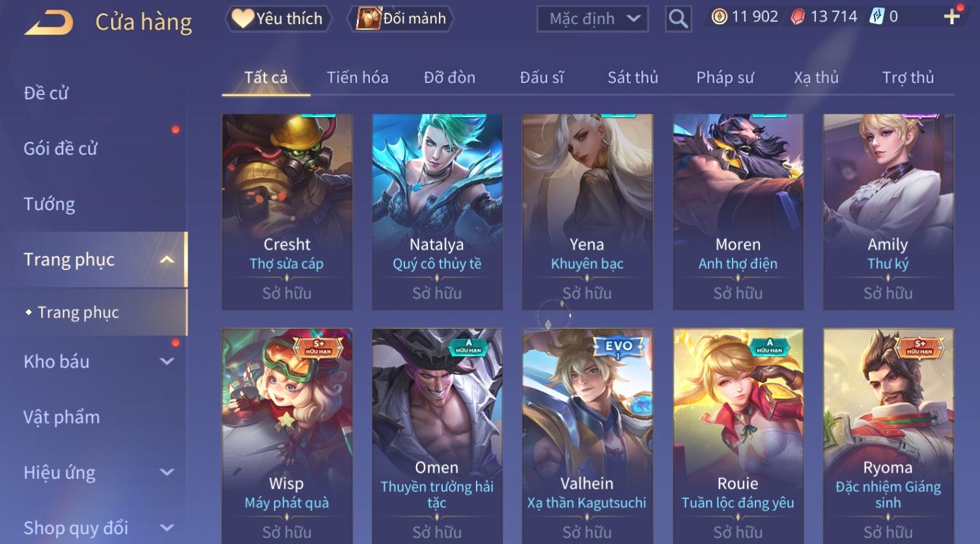Tap the plus icon to add currency

click(x=952, y=17)
